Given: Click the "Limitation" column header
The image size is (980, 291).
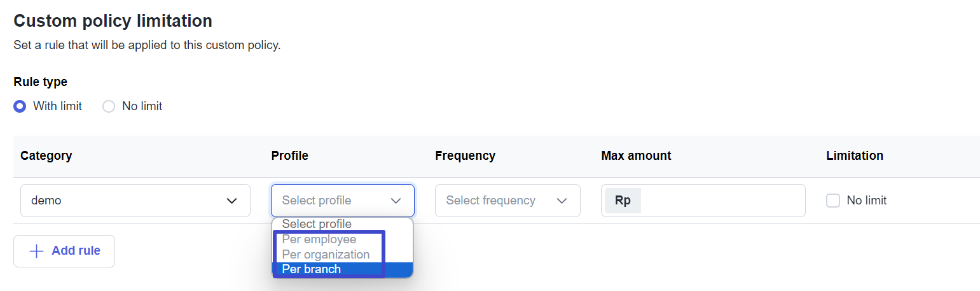Looking at the screenshot, I should pos(854,155).
